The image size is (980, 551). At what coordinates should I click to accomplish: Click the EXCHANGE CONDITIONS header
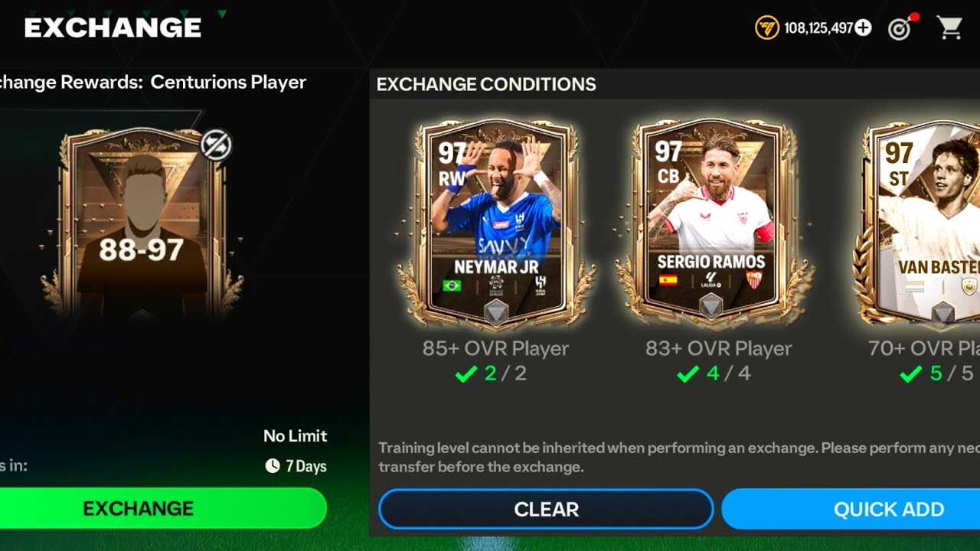click(486, 84)
